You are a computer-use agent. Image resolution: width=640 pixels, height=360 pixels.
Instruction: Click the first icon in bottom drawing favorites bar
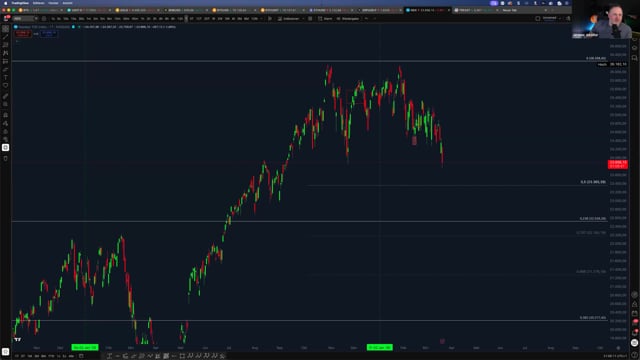[x=109, y=356]
